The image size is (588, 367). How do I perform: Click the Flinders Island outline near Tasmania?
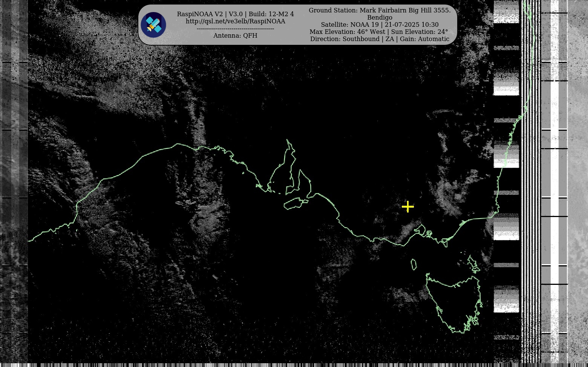[473, 263]
